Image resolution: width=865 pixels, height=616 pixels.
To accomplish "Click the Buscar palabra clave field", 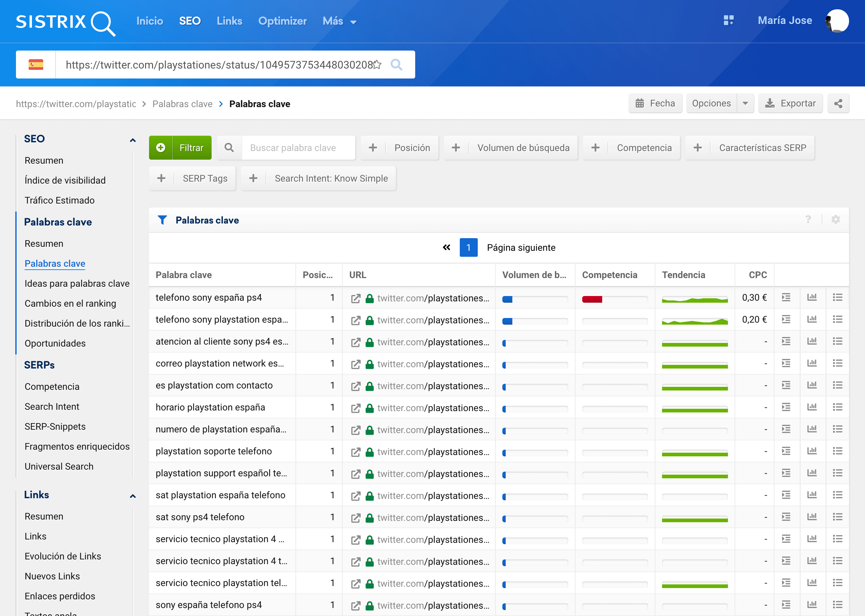I will click(298, 148).
